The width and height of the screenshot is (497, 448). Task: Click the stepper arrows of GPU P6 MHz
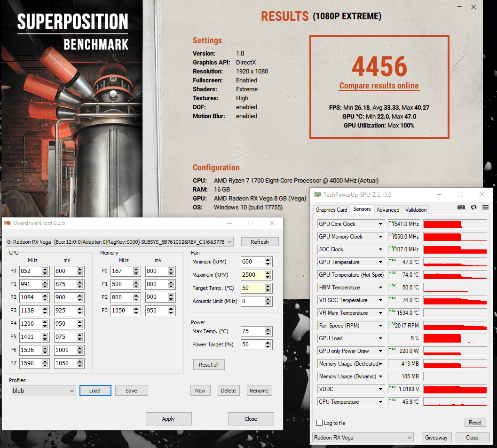pos(45,350)
